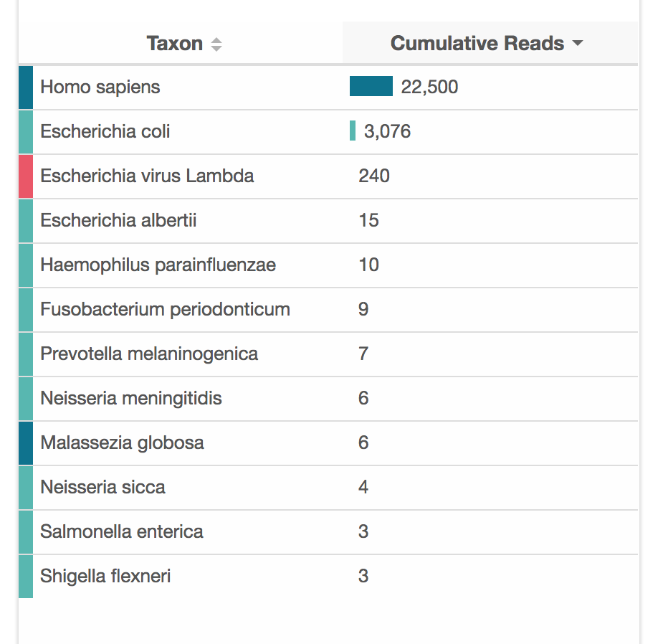The width and height of the screenshot is (668, 644).
Task: Click the Escherichia coli teal color swatch
Action: pyautogui.click(x=26, y=132)
